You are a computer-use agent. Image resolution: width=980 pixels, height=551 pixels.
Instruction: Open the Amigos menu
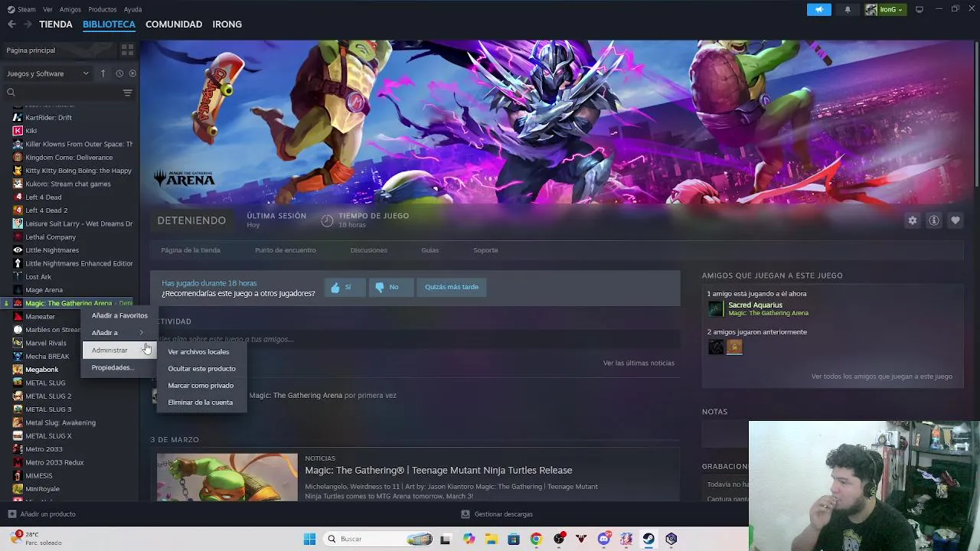70,9
